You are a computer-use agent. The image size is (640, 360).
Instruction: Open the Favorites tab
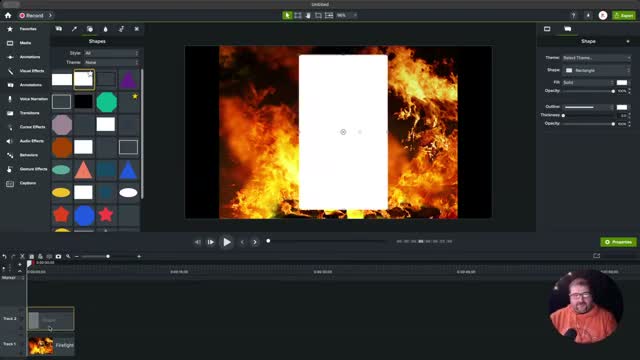24,29
